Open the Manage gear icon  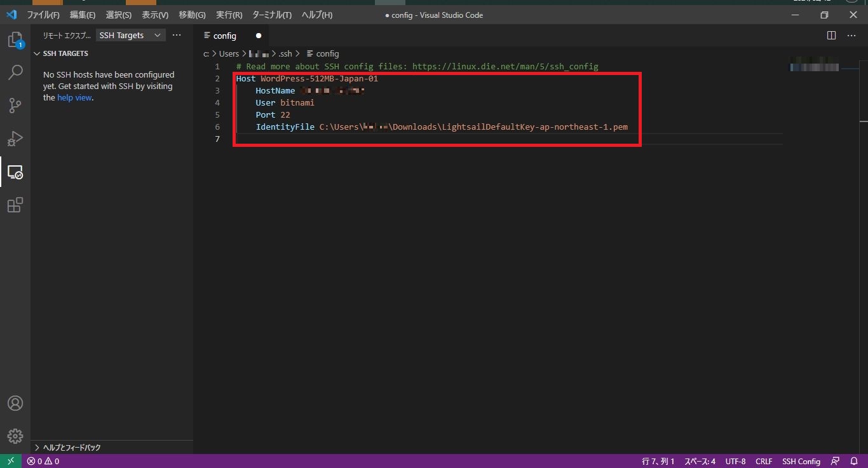15,436
